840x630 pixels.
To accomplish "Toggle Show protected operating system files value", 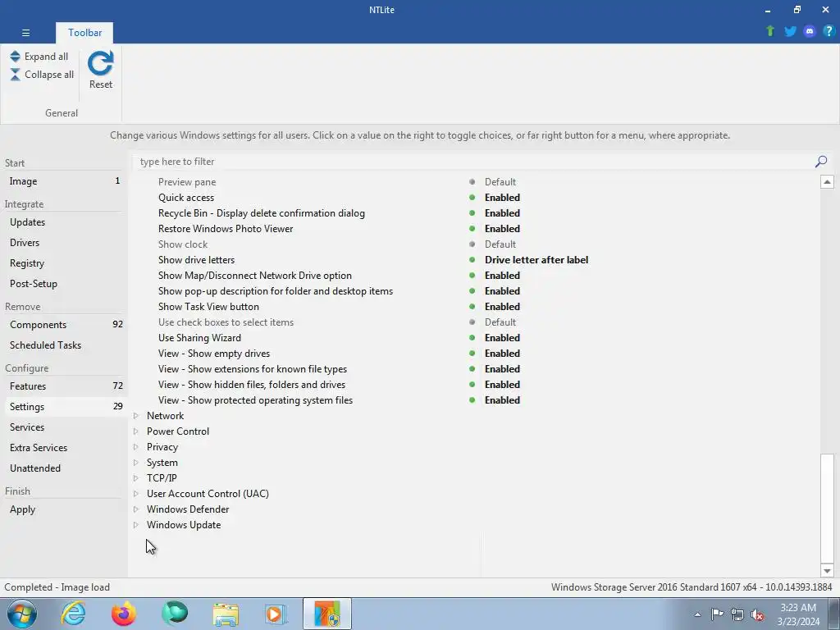I will pos(503,400).
